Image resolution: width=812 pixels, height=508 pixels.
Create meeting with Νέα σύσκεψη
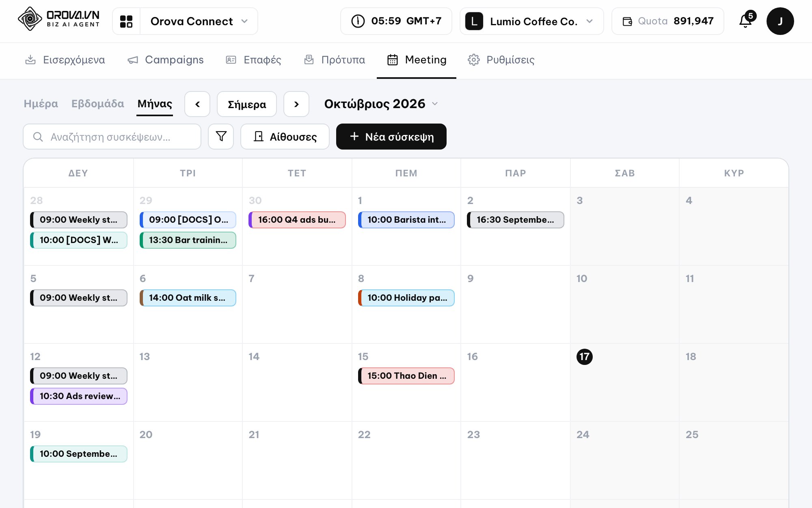[x=391, y=137]
